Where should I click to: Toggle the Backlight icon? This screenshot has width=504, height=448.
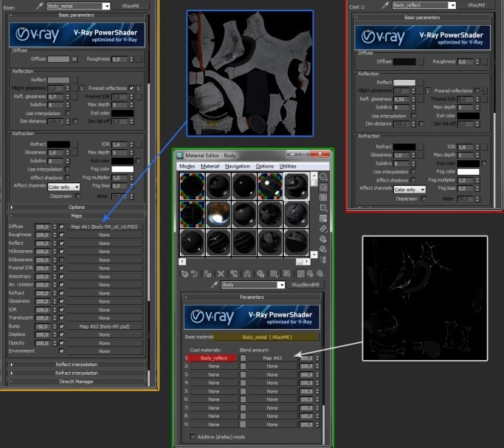[x=323, y=187]
